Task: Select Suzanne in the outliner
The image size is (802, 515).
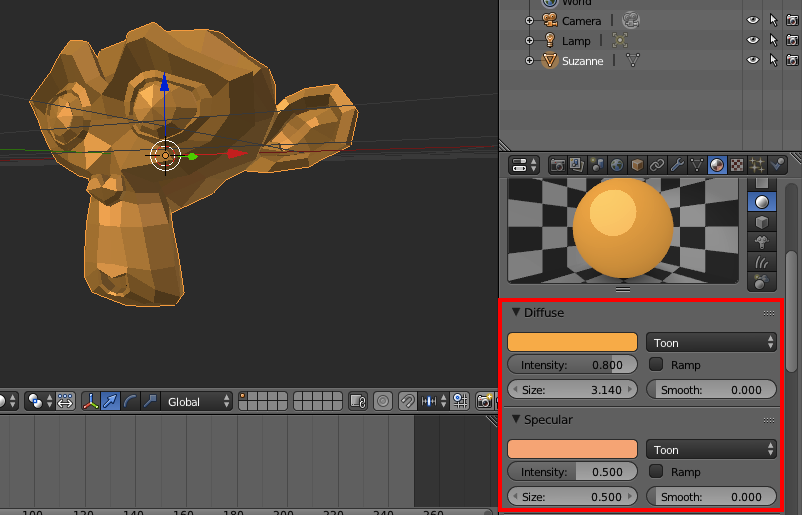Action: (583, 61)
